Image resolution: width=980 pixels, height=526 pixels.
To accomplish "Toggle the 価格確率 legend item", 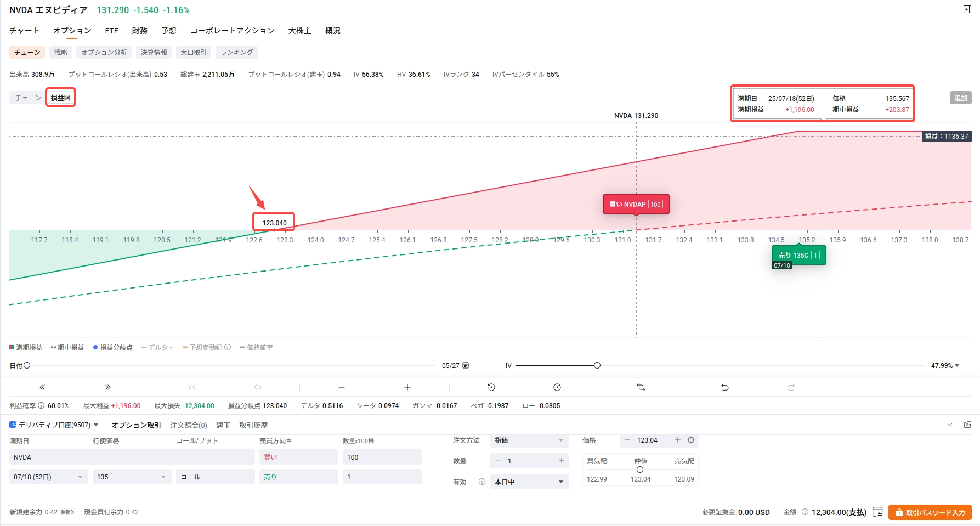I will pyautogui.click(x=257, y=348).
